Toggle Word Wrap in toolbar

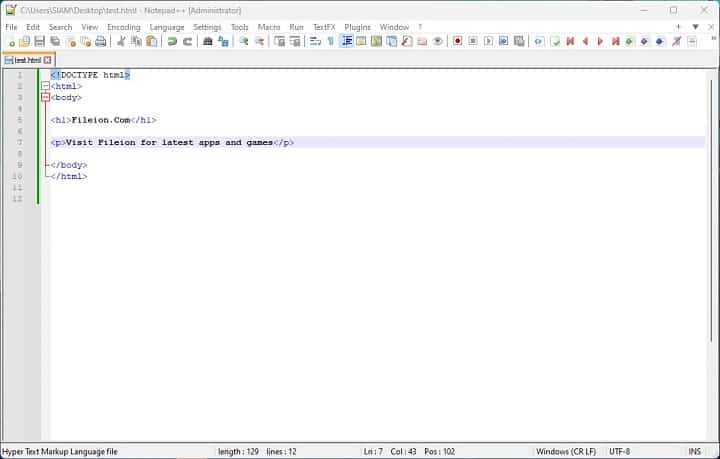pyautogui.click(x=315, y=42)
